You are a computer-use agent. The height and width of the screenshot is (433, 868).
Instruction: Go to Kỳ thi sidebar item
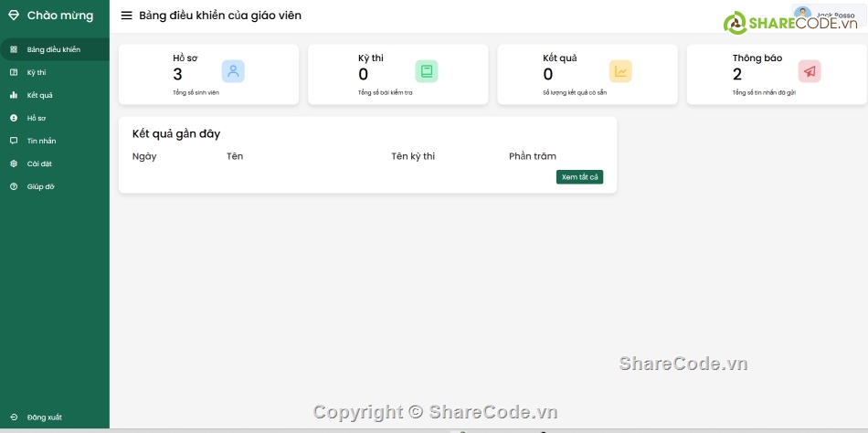pyautogui.click(x=37, y=72)
